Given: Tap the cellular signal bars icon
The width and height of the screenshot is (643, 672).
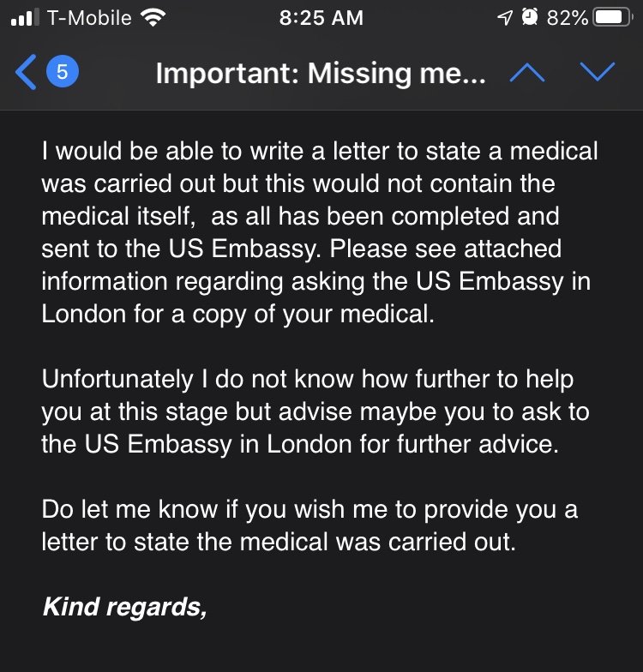Looking at the screenshot, I should [x=25, y=17].
